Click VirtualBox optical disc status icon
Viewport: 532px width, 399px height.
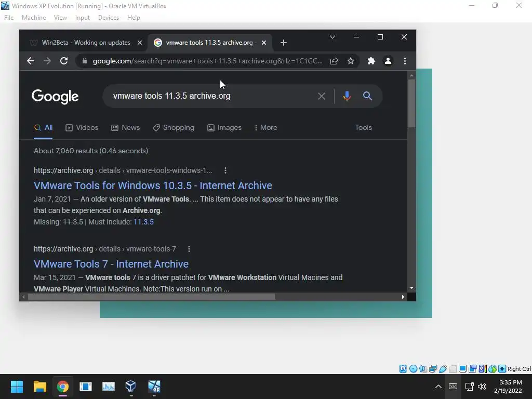tap(413, 368)
